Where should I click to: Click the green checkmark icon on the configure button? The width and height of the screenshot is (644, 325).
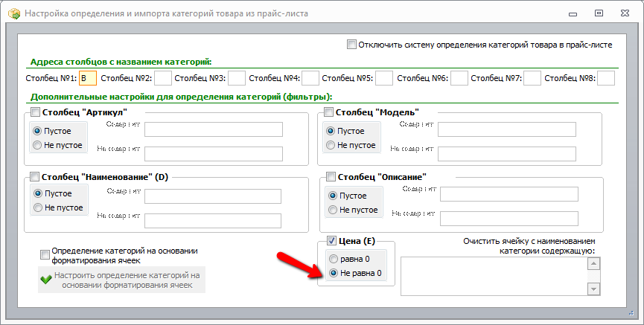pyautogui.click(x=46, y=280)
